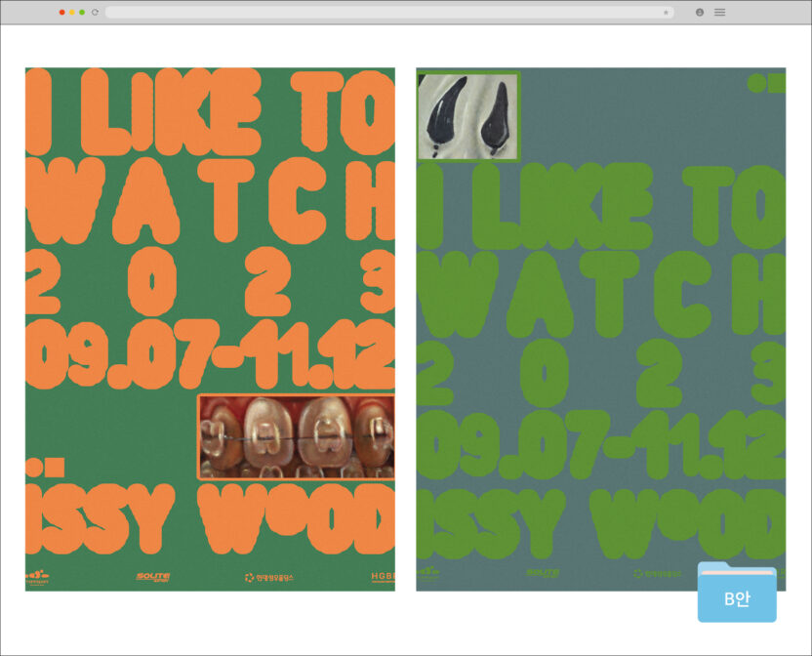The image size is (812, 656).
Task: Click the red close window button
Action: point(62,12)
